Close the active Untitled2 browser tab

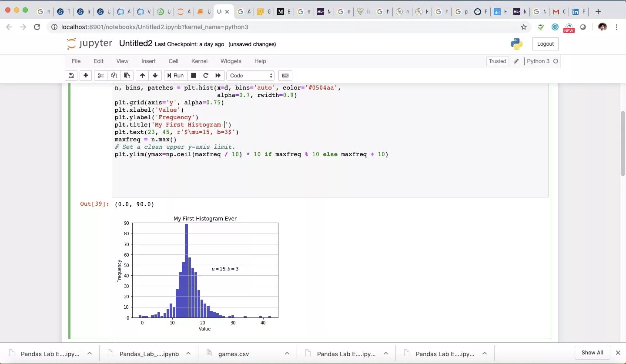pos(227,12)
